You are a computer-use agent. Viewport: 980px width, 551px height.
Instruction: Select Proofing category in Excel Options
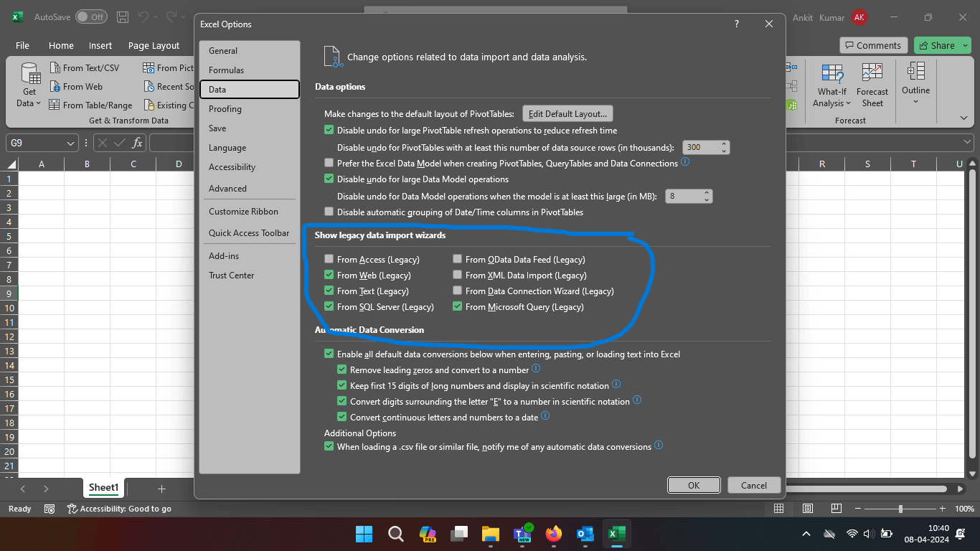tap(250, 109)
